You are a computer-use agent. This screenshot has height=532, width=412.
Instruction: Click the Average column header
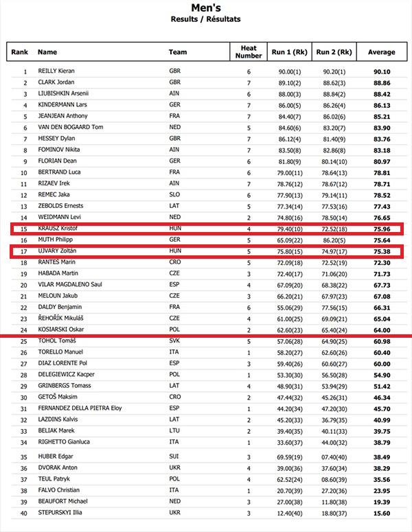click(382, 52)
